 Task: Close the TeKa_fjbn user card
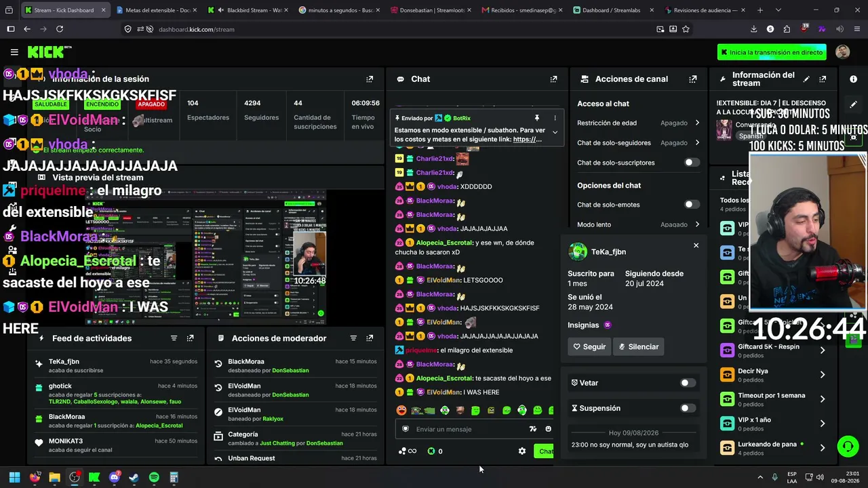(696, 245)
